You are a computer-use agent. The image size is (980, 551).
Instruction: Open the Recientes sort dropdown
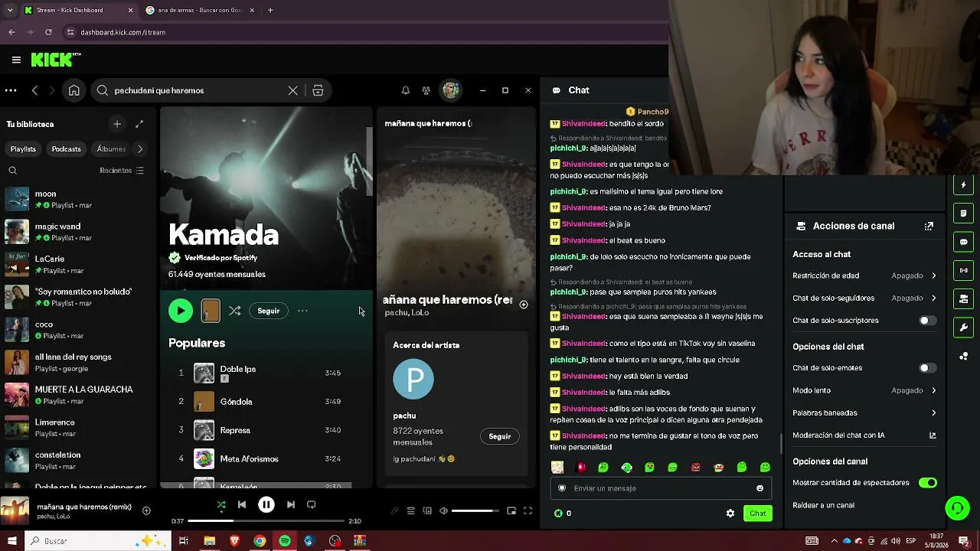click(x=122, y=171)
